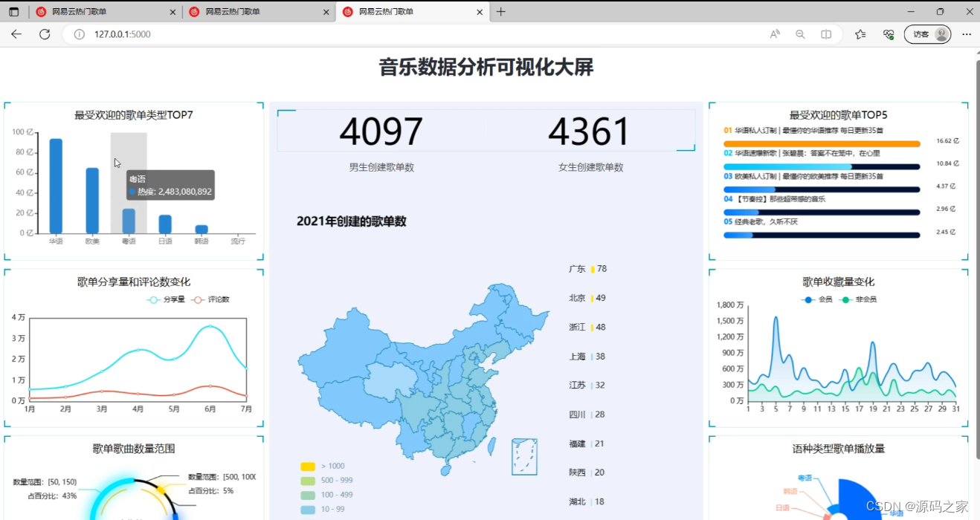Go back using the back arrow

pos(16,34)
